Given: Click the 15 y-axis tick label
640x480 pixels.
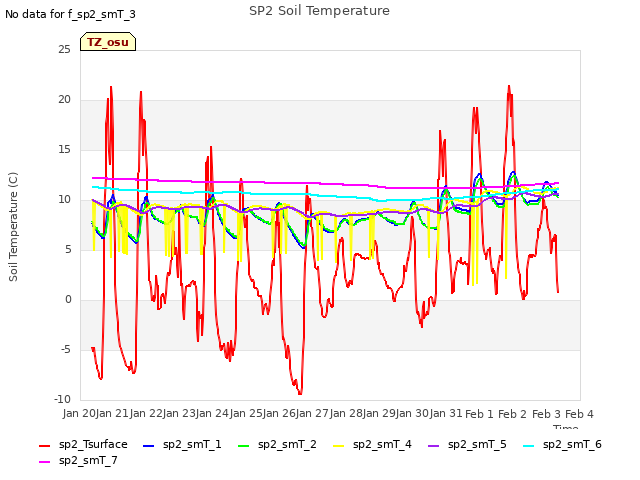Looking at the screenshot, I should coord(64,149).
